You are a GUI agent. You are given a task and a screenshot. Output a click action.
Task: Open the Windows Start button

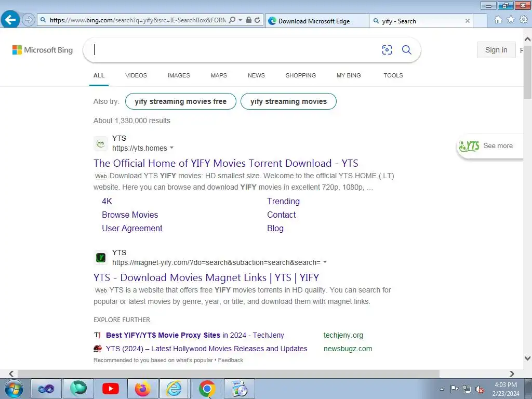coord(14,389)
